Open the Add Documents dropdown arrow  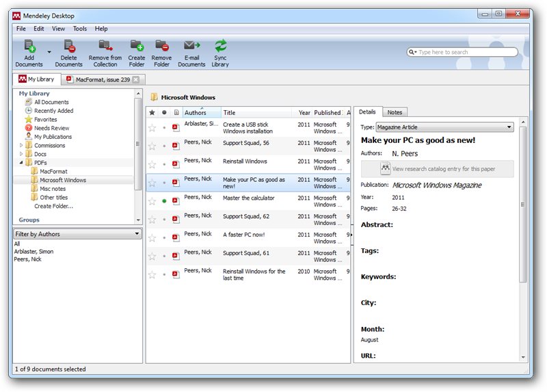(49, 52)
